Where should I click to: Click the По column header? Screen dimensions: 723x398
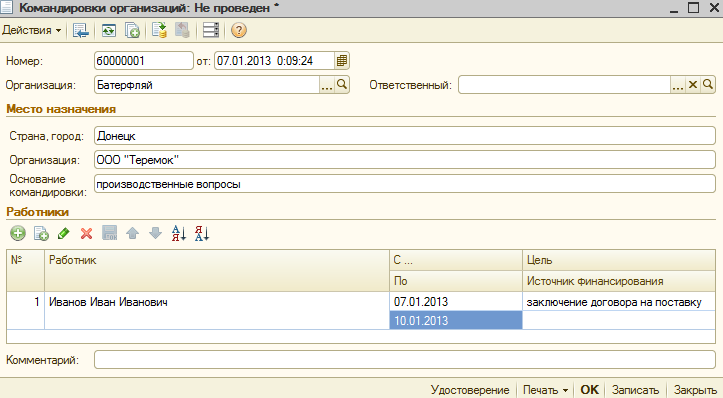point(456,281)
